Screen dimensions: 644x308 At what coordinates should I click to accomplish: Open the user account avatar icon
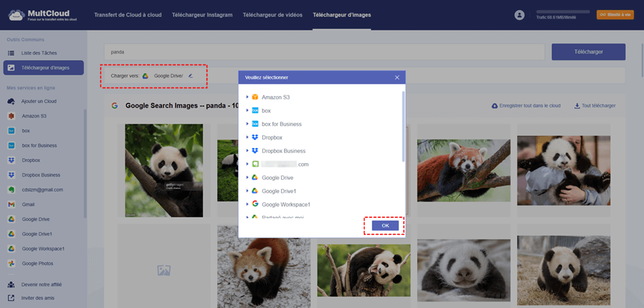[520, 15]
